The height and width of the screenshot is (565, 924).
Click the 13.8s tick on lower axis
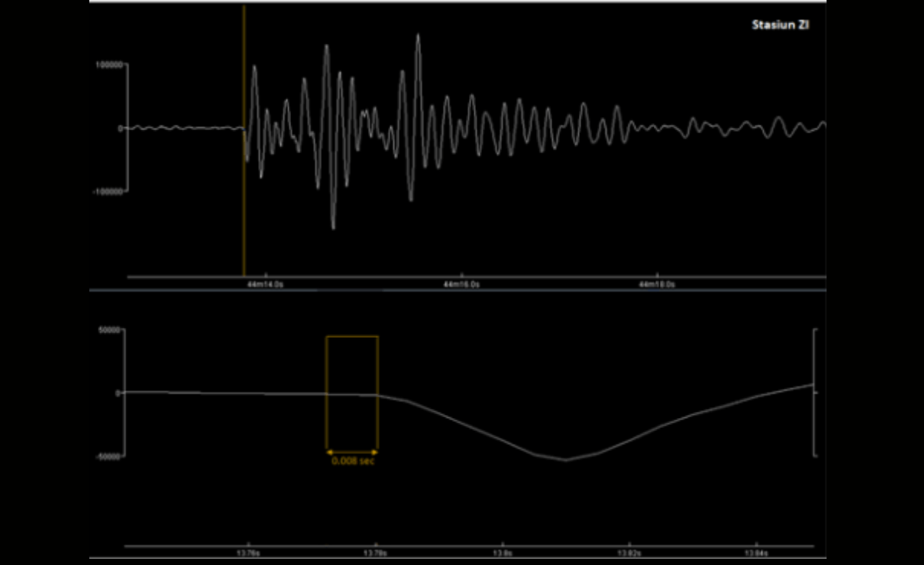[502, 553]
